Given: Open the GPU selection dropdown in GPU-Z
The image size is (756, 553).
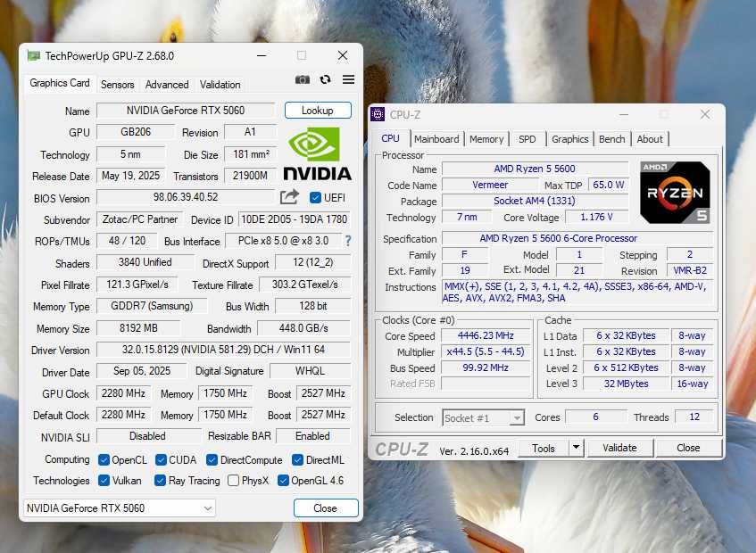Looking at the screenshot, I should click(119, 508).
